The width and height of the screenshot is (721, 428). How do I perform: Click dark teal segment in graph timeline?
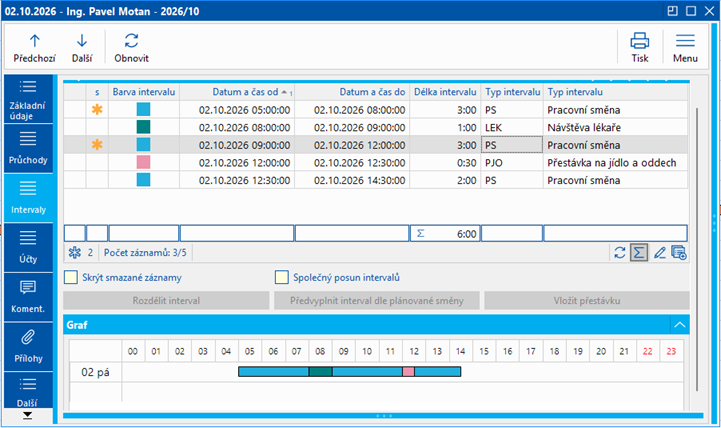[320, 371]
